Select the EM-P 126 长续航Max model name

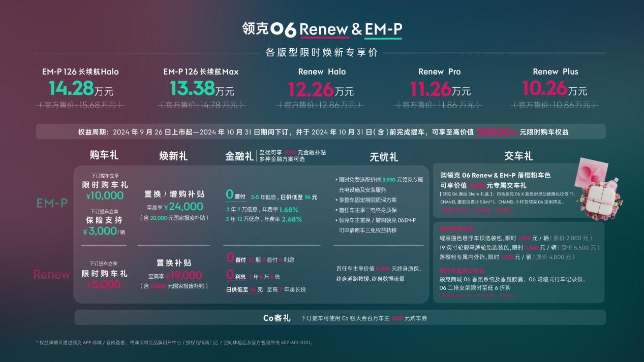tap(201, 72)
